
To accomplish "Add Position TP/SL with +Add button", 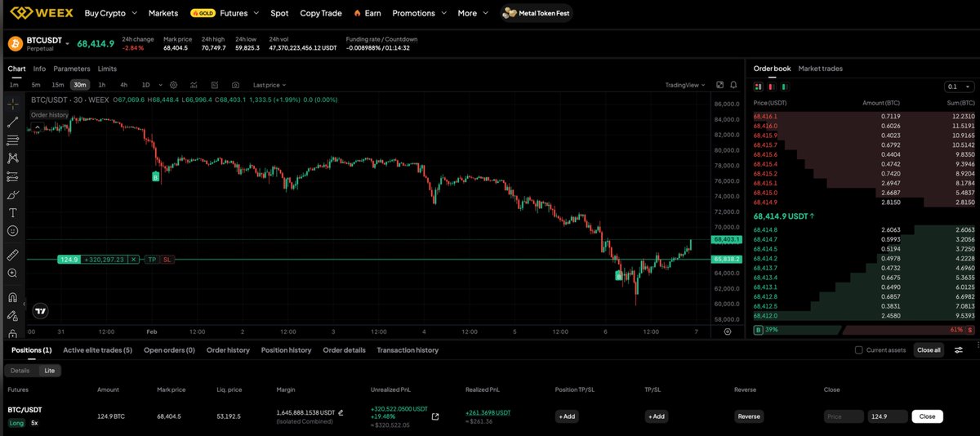I will 567,416.
